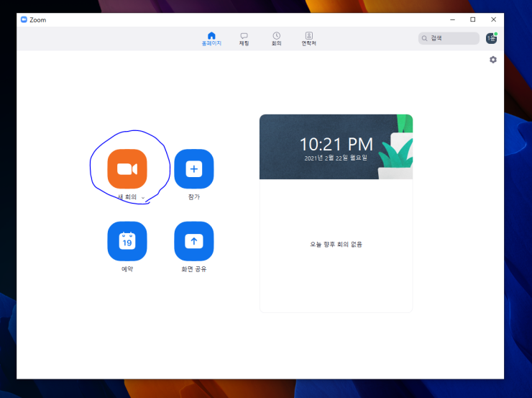Click the 화면 공유 share screen icon
Screen dimensions: 532x398
point(193,241)
